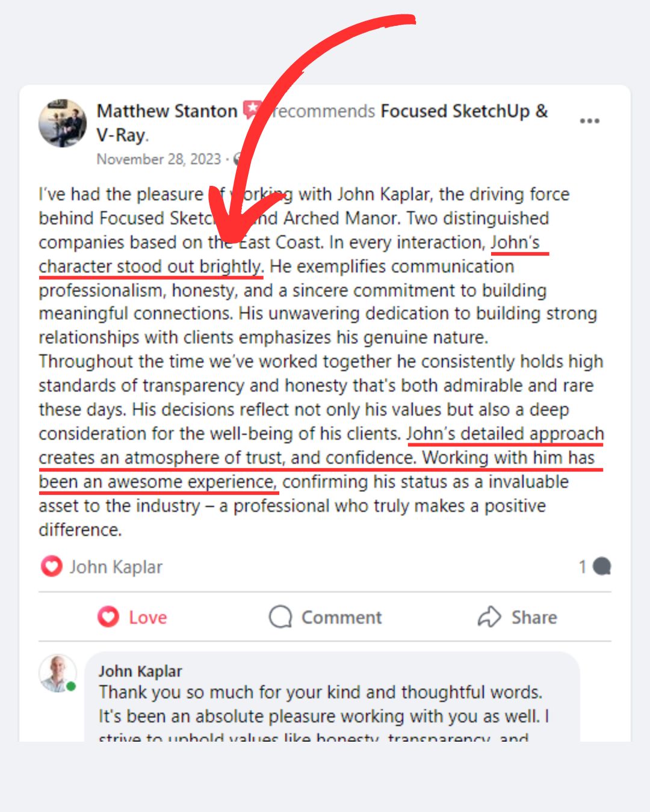Click the Comment speech bubble icon
650x812 pixels.
click(280, 617)
